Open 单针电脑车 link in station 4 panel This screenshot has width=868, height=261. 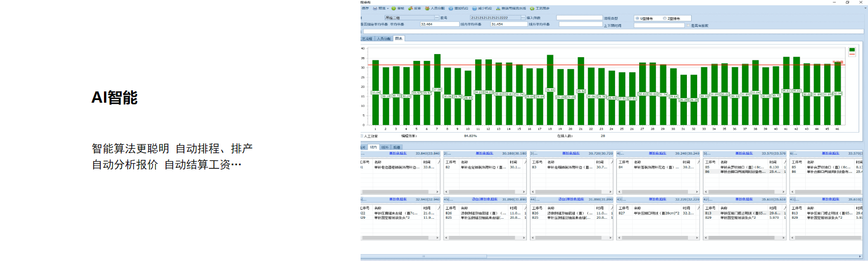[657, 153]
